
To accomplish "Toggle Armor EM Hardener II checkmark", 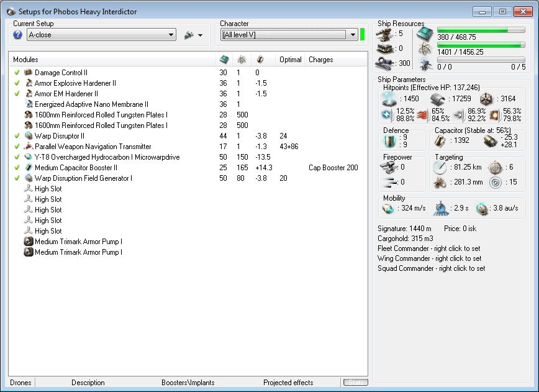I will point(17,94).
